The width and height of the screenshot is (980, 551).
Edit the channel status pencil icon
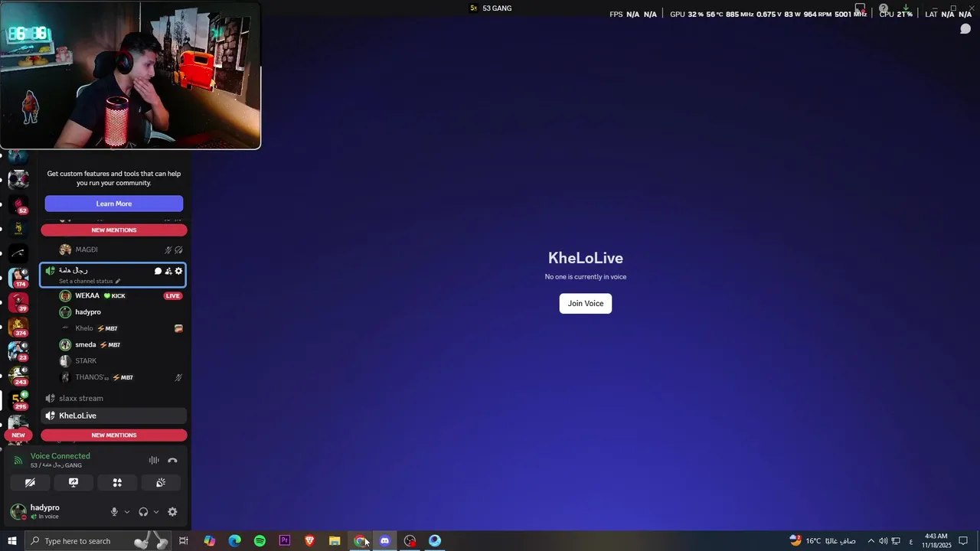(117, 282)
